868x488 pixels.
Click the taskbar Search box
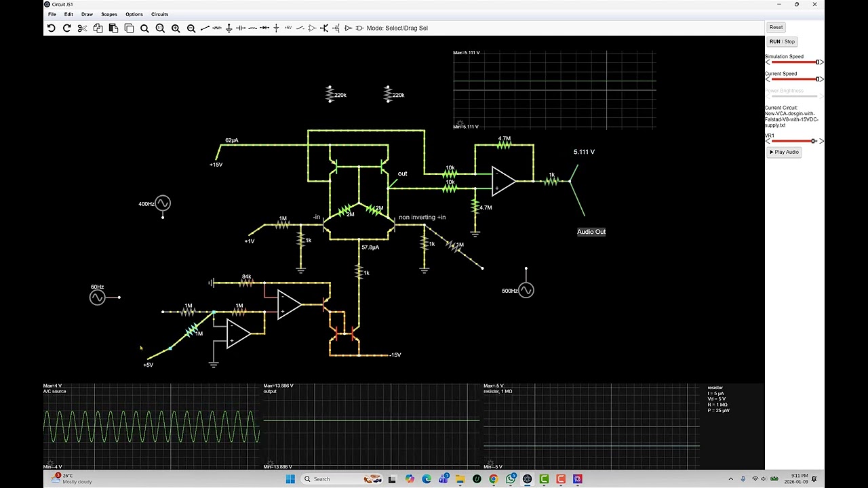pyautogui.click(x=342, y=479)
